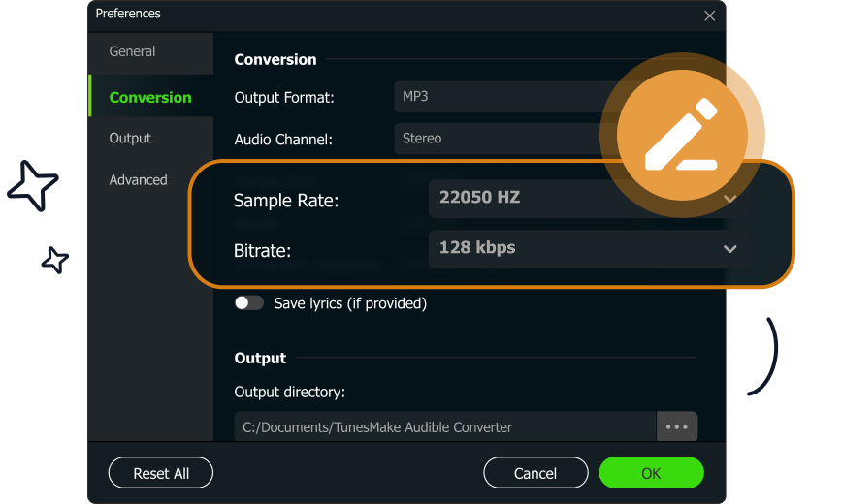The width and height of the screenshot is (842, 504).
Task: Expand the Bitrate 128 kbps dropdown
Action: [x=588, y=248]
